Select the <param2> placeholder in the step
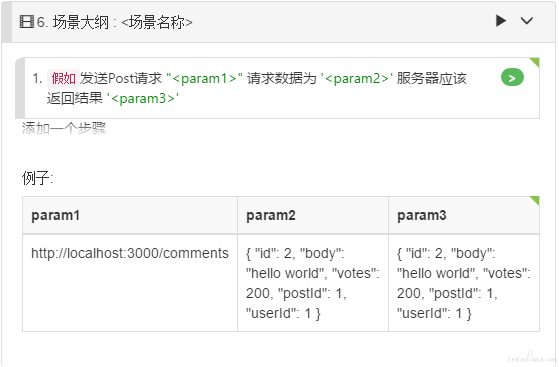The height and width of the screenshot is (367, 559). click(357, 78)
